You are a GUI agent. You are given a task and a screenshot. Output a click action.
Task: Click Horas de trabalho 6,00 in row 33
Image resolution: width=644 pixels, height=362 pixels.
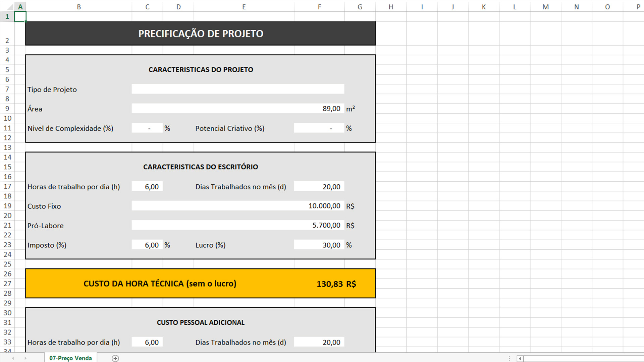click(147, 342)
